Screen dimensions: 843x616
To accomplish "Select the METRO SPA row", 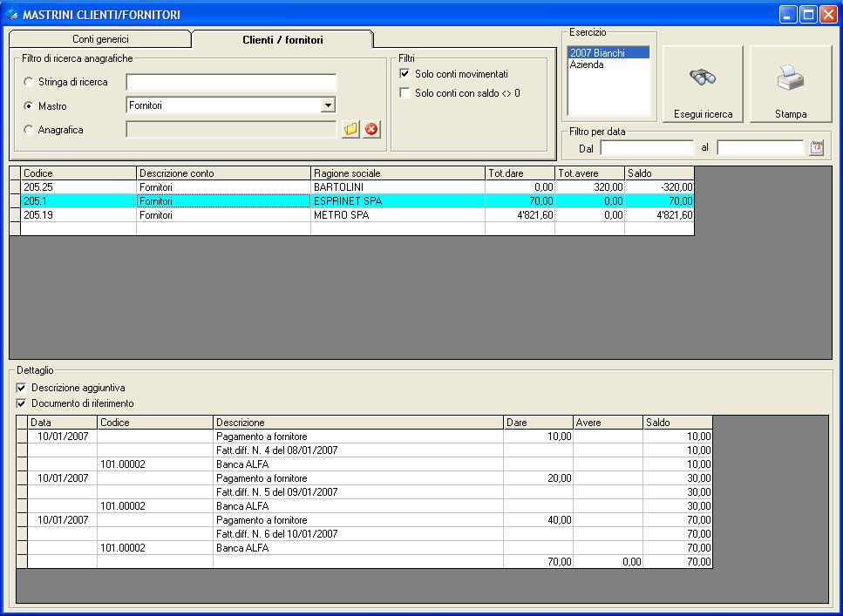I will point(351,215).
